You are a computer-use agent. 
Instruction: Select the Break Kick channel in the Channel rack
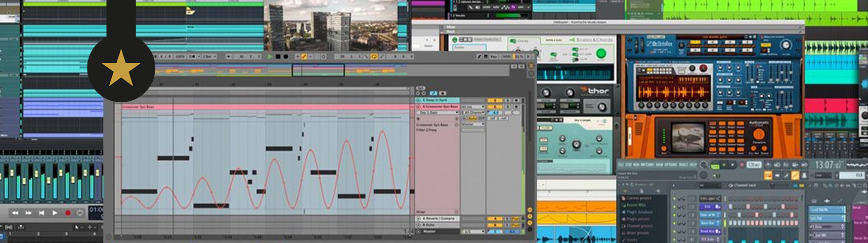pyautogui.click(x=710, y=231)
